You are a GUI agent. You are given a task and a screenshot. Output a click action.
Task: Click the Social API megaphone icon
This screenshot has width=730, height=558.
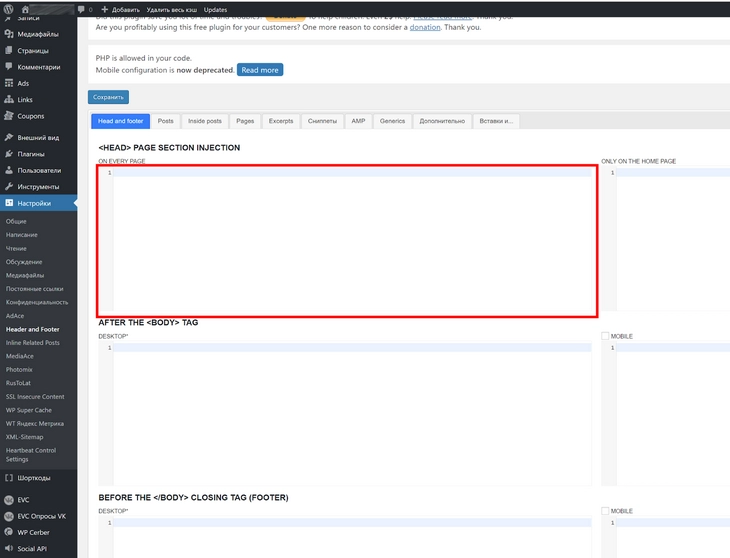[8, 548]
